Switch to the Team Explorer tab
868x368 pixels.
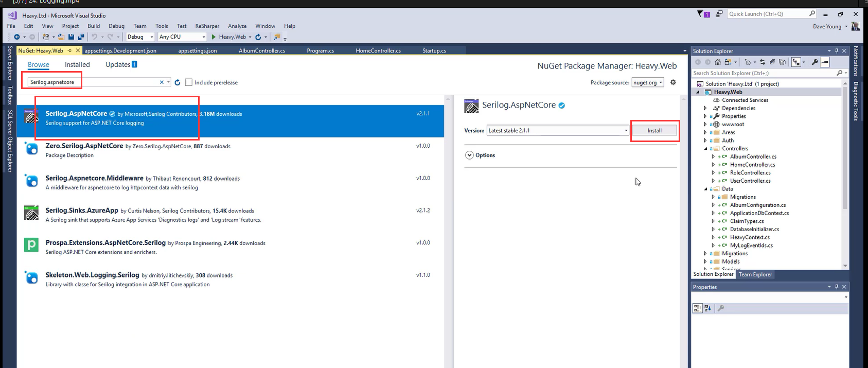tap(755, 274)
